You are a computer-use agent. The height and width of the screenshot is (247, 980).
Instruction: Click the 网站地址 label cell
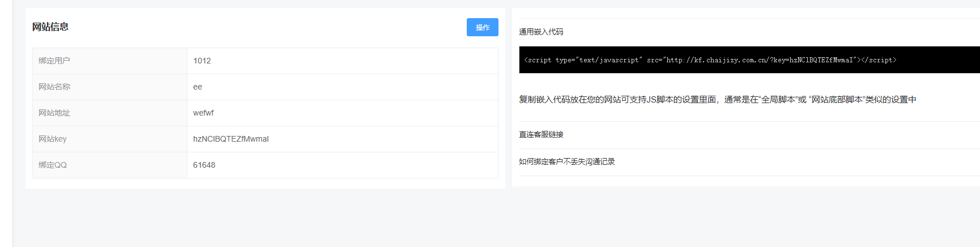[110, 113]
